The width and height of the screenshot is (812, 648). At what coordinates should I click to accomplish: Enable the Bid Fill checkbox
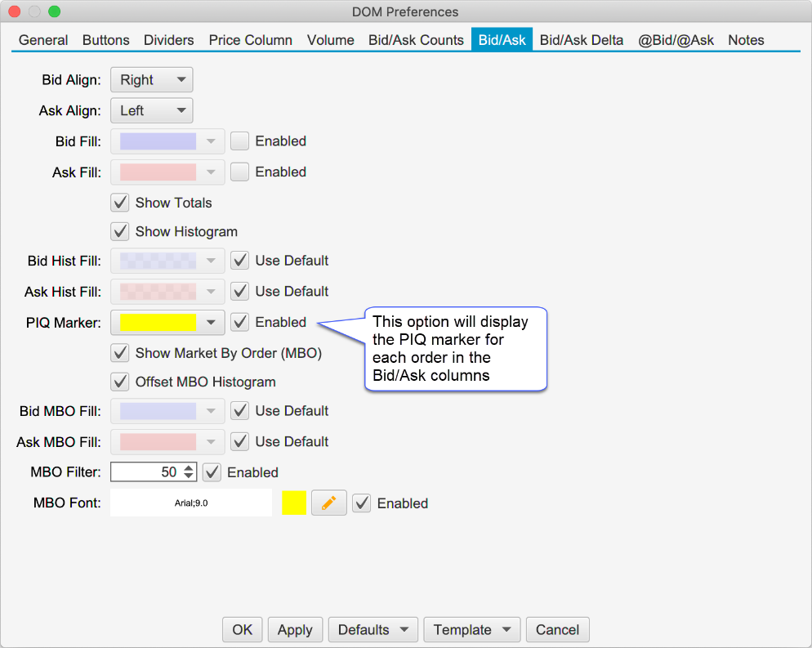coord(240,141)
